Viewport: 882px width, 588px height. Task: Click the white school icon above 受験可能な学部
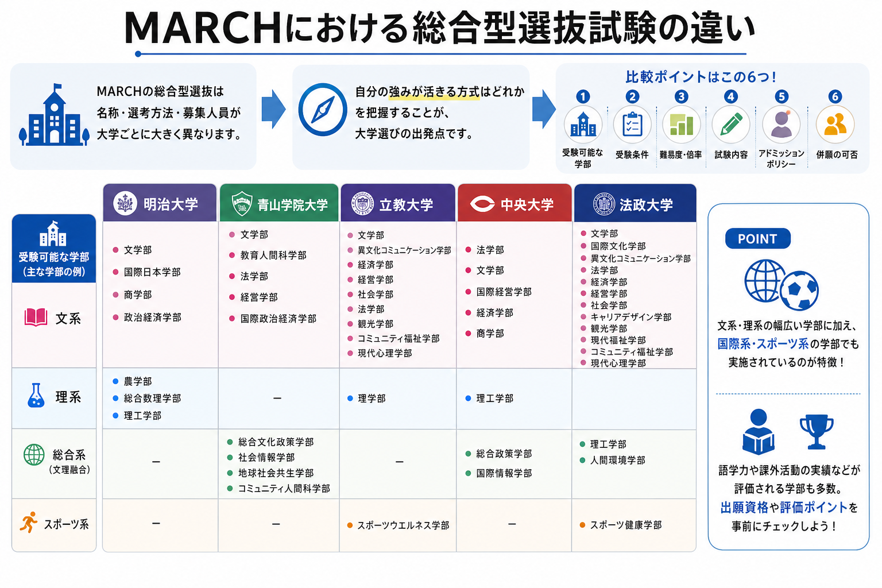[x=53, y=233]
